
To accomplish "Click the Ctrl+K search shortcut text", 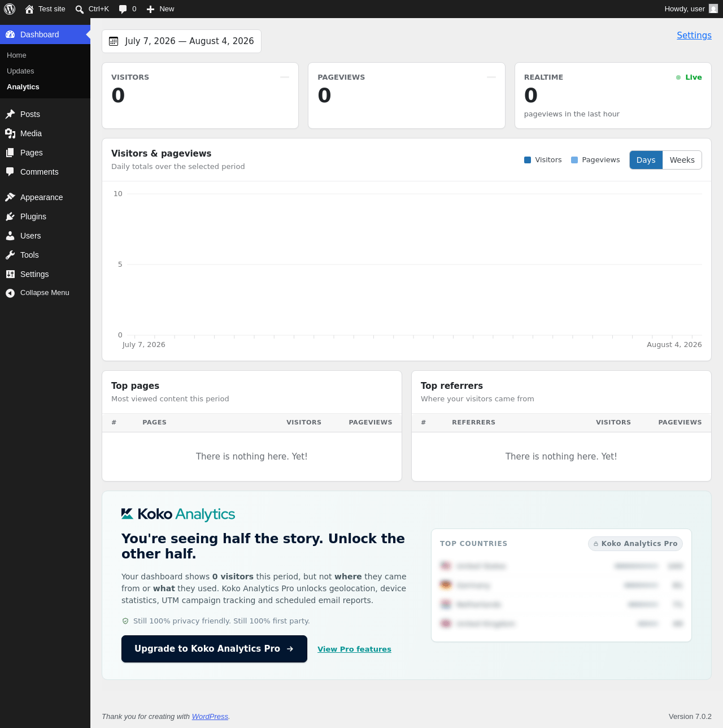I will pyautogui.click(x=99, y=9).
